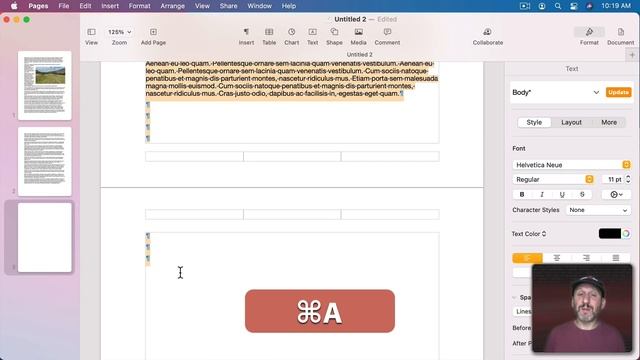Click the Collaborate toolbar icon
640x360 pixels.
click(x=487, y=32)
